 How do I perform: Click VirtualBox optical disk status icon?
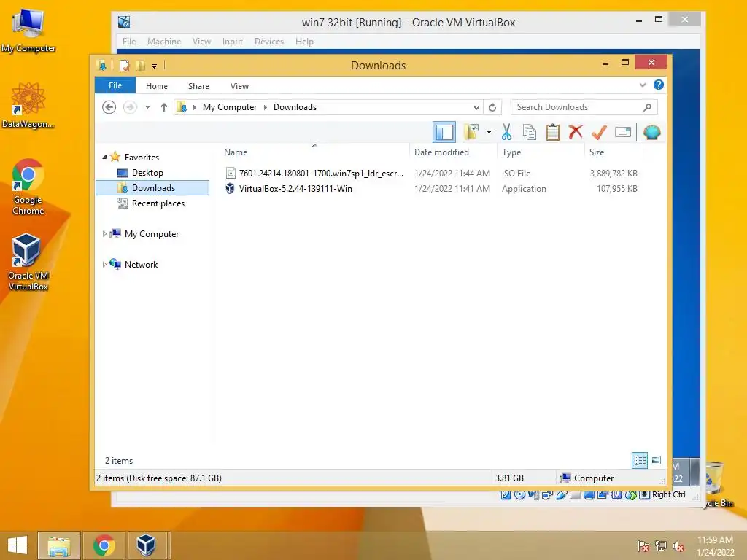(x=519, y=495)
